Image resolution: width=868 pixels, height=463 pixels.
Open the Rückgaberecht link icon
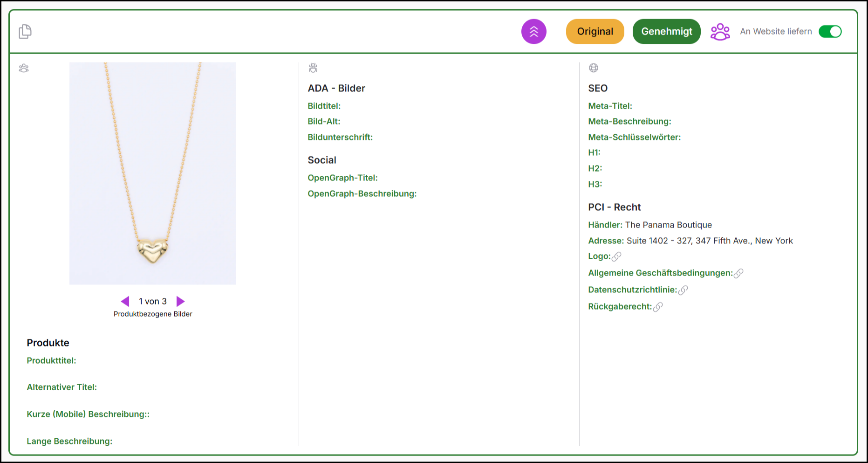pos(658,307)
